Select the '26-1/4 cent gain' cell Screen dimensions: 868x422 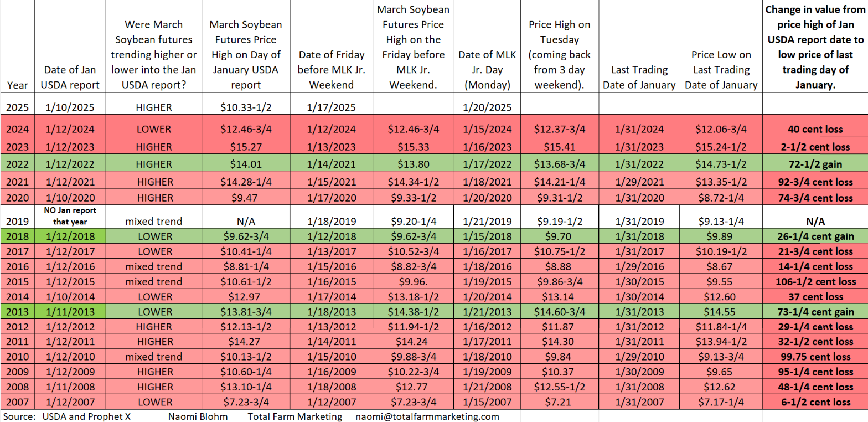pyautogui.click(x=815, y=236)
